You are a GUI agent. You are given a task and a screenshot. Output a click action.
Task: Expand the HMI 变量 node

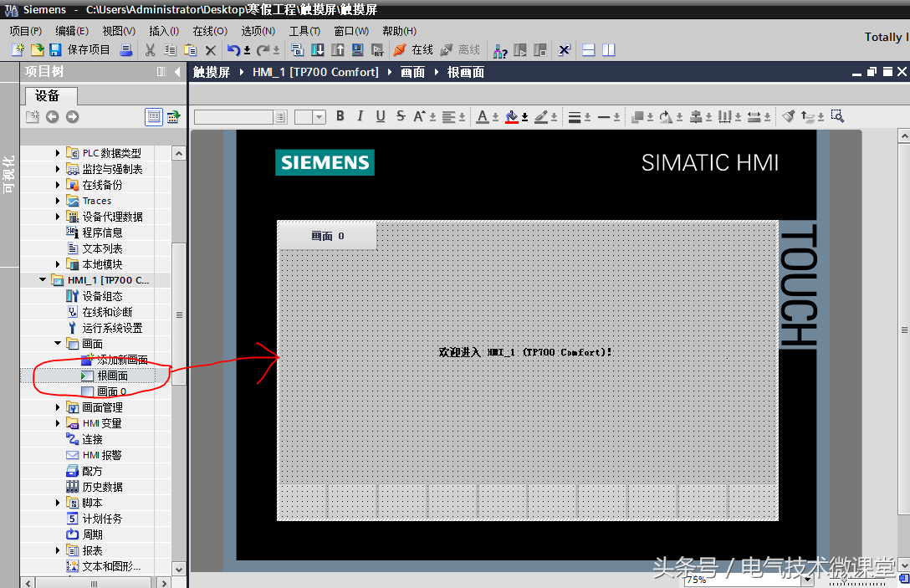pos(58,423)
